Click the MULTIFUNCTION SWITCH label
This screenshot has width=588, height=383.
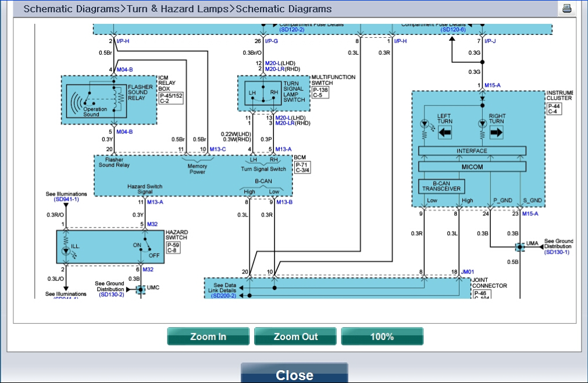coord(333,80)
